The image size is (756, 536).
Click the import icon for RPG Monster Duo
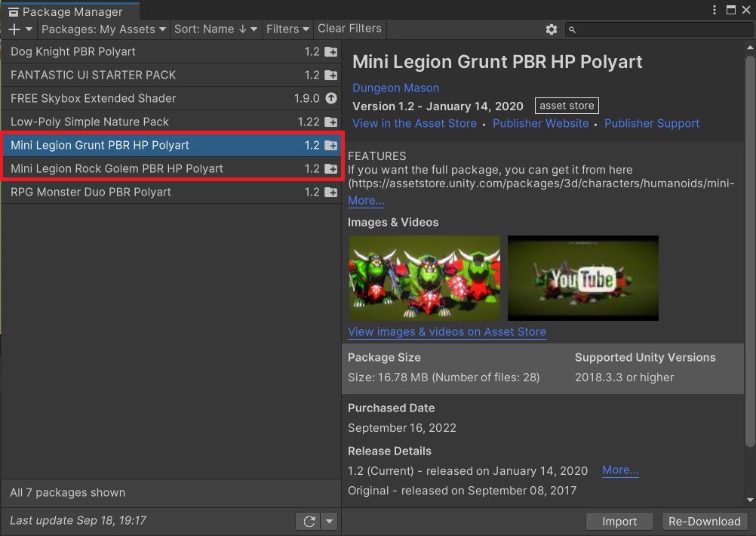coord(330,192)
